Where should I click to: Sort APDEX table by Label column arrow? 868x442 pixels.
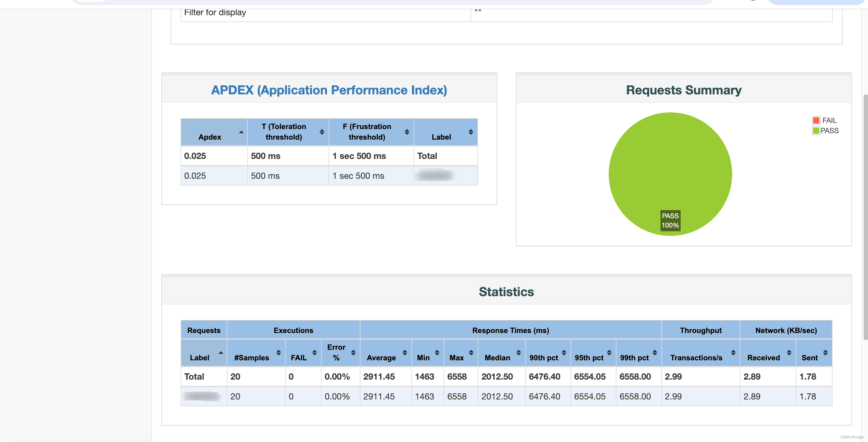471,132
